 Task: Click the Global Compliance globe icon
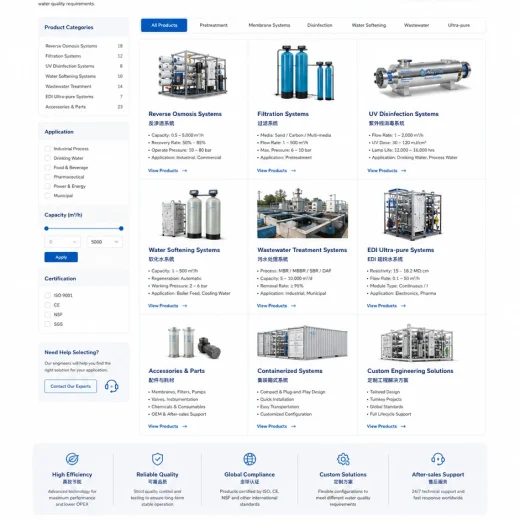point(249,459)
